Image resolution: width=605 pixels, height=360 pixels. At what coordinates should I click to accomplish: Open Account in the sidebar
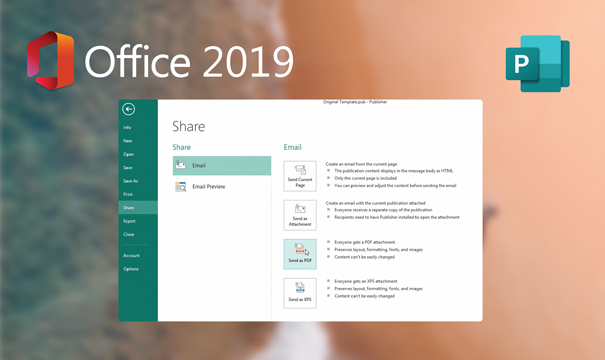131,255
